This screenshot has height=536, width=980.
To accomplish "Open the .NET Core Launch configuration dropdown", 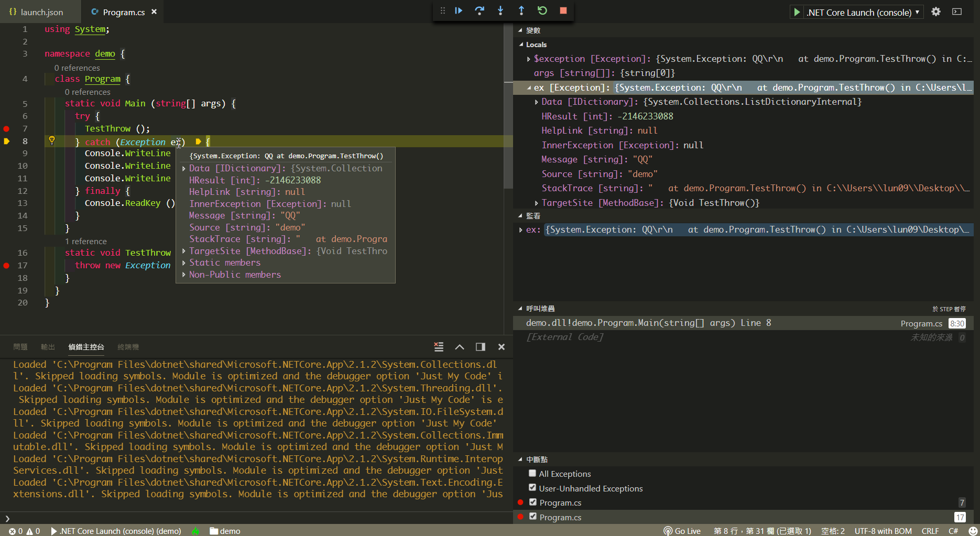I will (863, 12).
